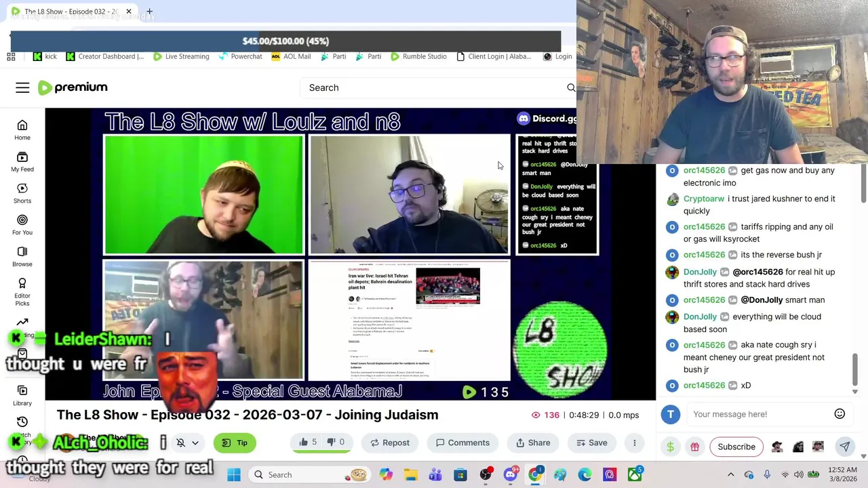
Task: Open Powerchat bookmark
Action: tap(240, 56)
